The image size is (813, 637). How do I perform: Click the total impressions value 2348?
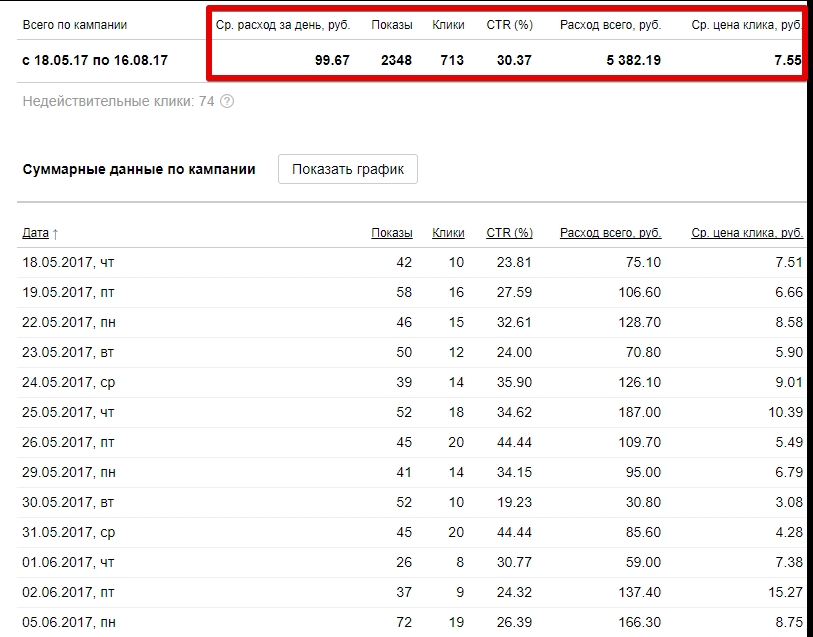[396, 61]
